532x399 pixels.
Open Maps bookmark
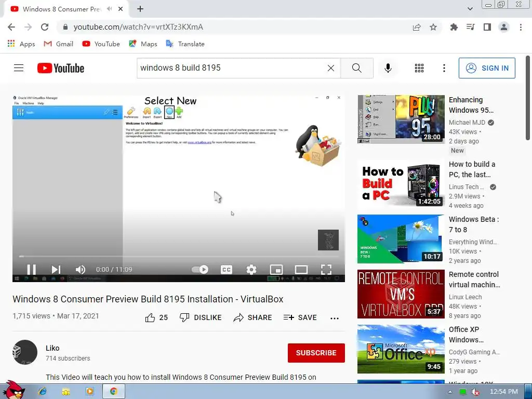pyautogui.click(x=143, y=44)
